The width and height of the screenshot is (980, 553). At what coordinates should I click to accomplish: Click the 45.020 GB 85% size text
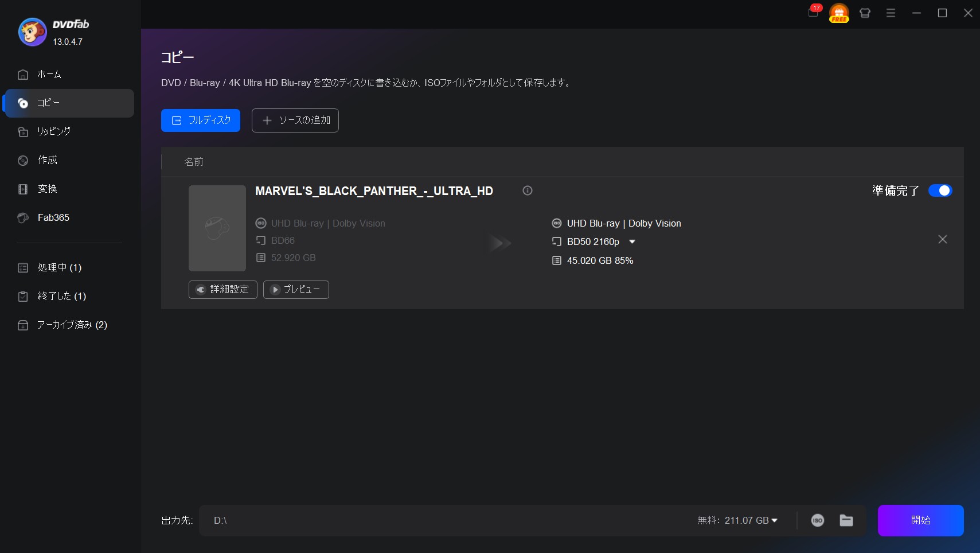point(600,260)
